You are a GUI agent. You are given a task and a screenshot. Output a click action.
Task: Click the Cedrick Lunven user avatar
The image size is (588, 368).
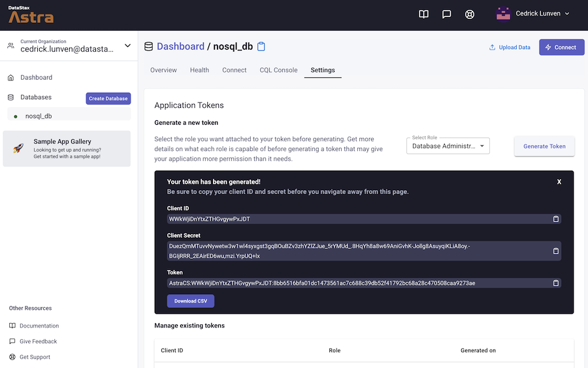point(503,14)
